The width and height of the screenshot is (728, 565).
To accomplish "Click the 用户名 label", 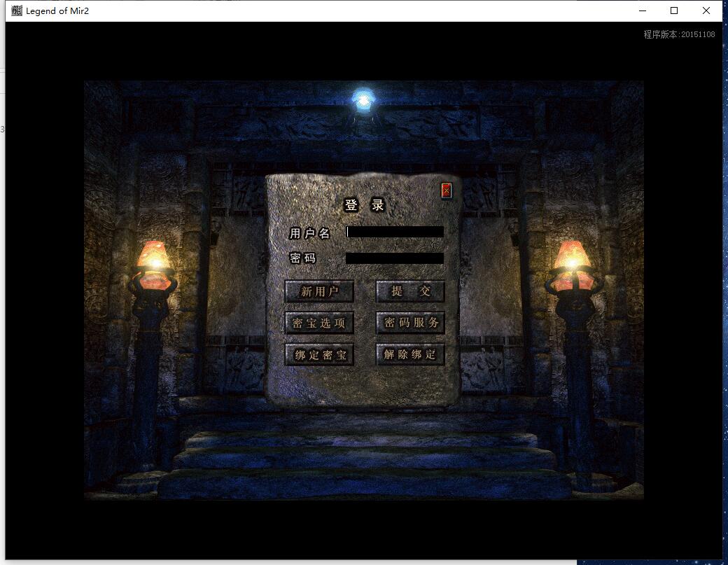I will (309, 233).
